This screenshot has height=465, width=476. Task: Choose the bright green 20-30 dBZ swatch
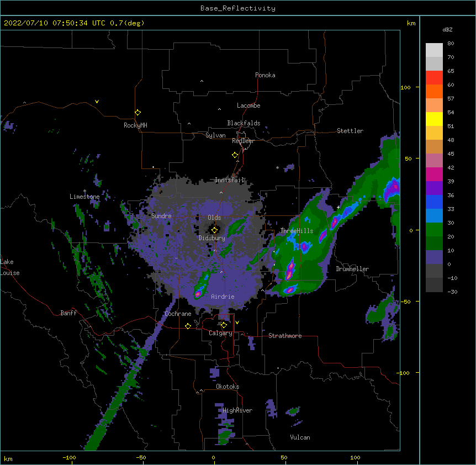pyautogui.click(x=434, y=230)
